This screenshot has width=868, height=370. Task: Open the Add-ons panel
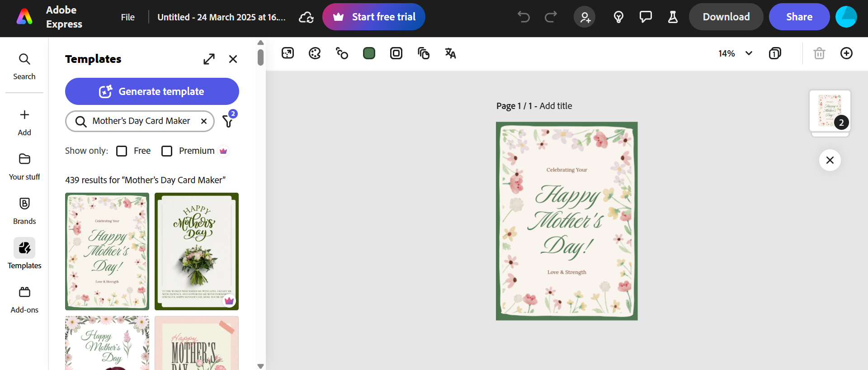pyautogui.click(x=24, y=300)
